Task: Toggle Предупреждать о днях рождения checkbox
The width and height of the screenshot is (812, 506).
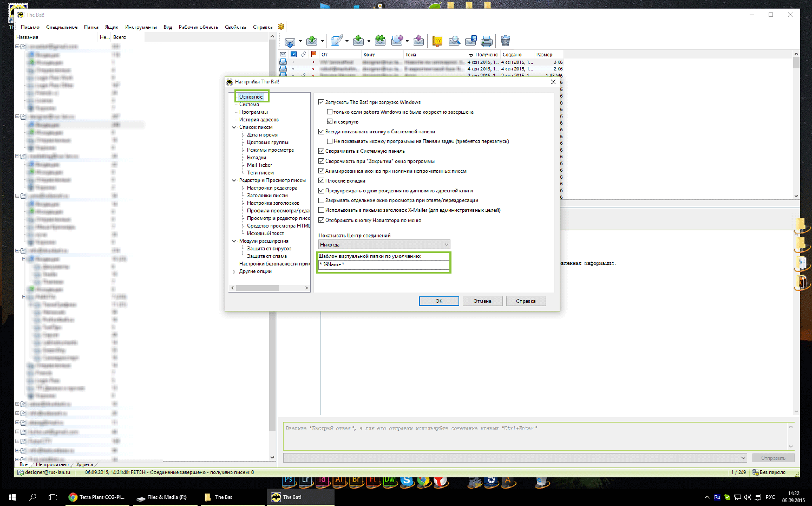Action: 321,190
